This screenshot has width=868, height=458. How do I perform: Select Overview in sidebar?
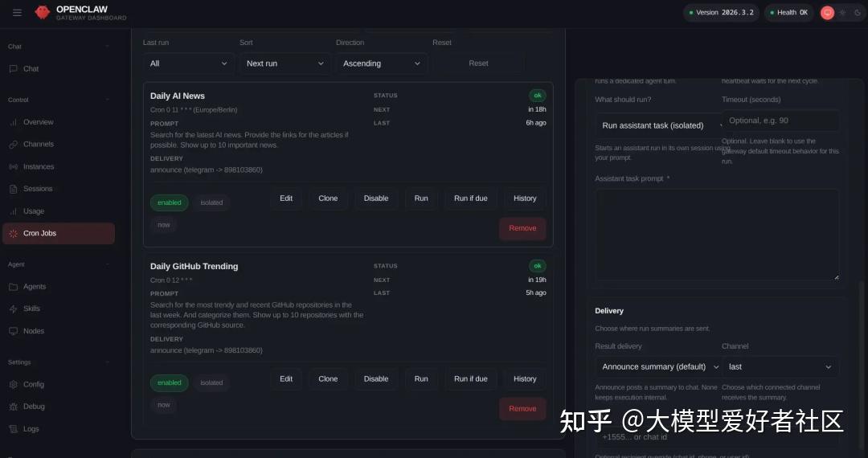coord(38,122)
